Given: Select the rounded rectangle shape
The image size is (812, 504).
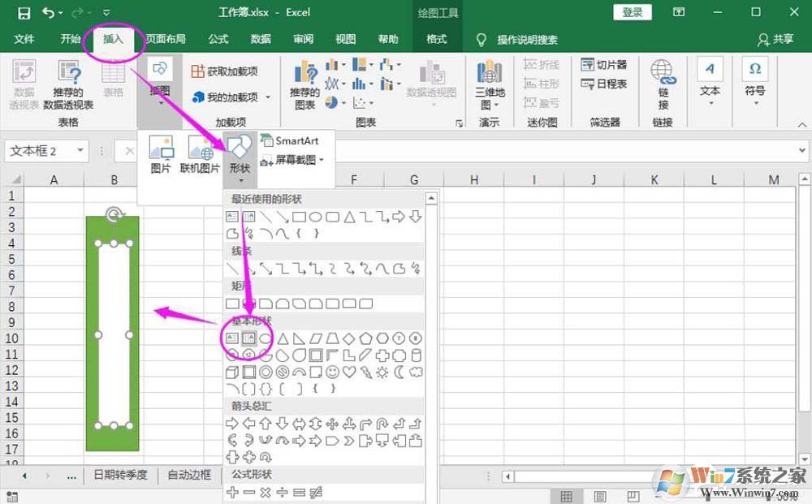Looking at the screenshot, I should tap(248, 302).
